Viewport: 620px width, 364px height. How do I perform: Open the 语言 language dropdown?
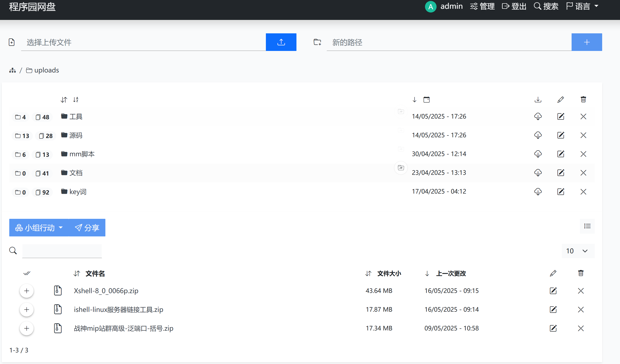[582, 6]
